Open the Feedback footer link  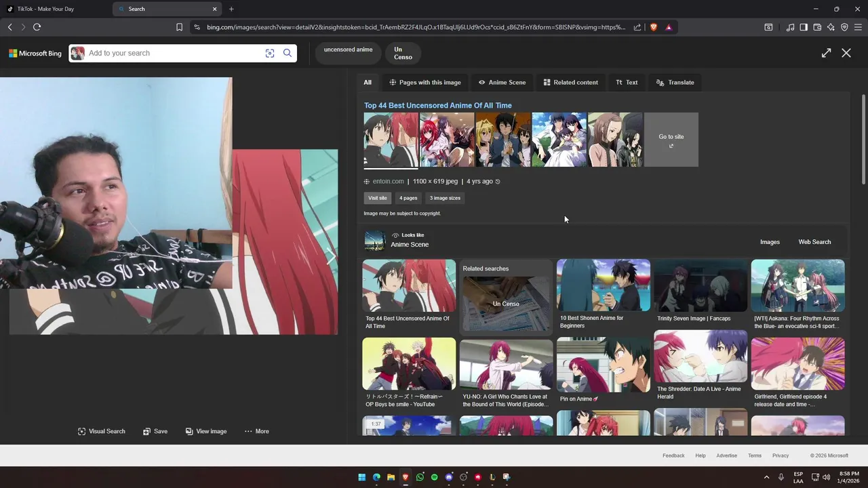coord(673,455)
